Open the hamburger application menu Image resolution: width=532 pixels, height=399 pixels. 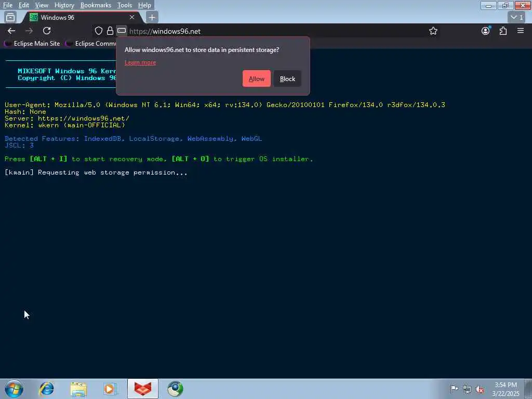pyautogui.click(x=521, y=31)
